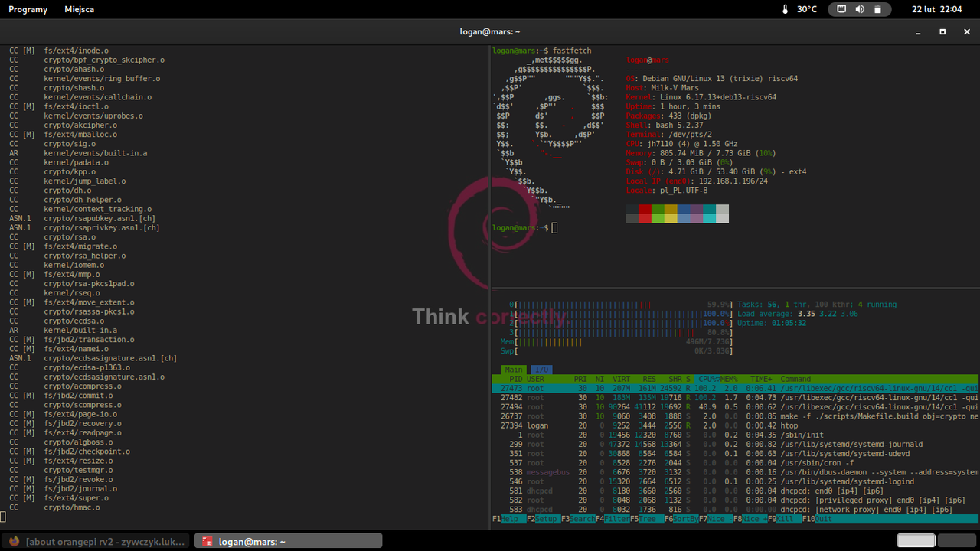
Task: Sort htop by the Command column header
Action: [x=795, y=379]
